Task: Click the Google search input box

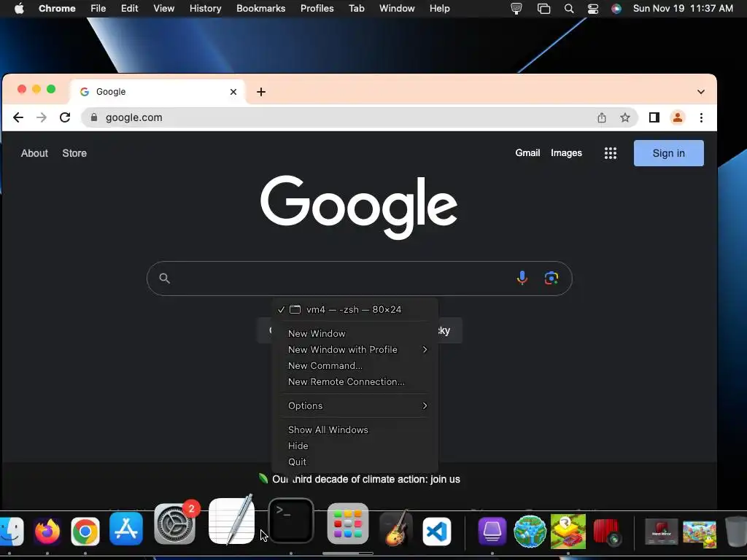Action: (359, 279)
